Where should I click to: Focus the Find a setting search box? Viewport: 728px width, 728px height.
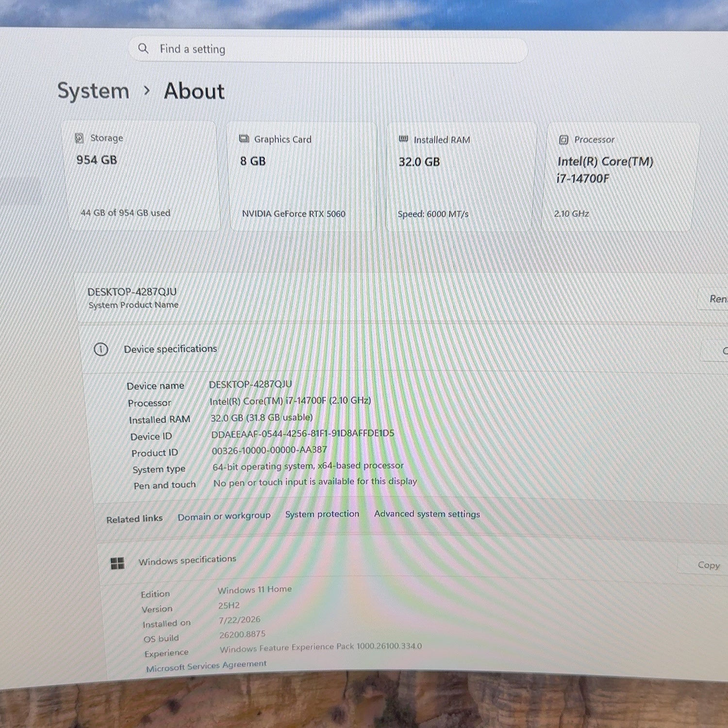click(x=328, y=50)
